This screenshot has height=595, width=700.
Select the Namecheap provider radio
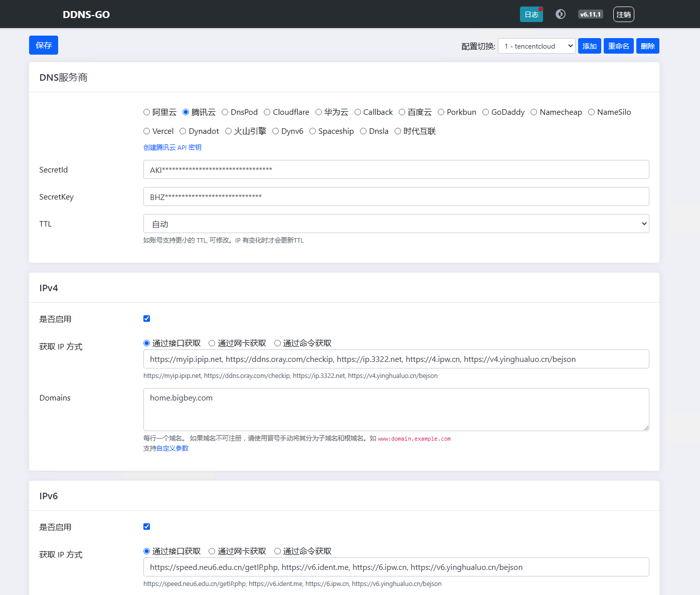point(534,112)
